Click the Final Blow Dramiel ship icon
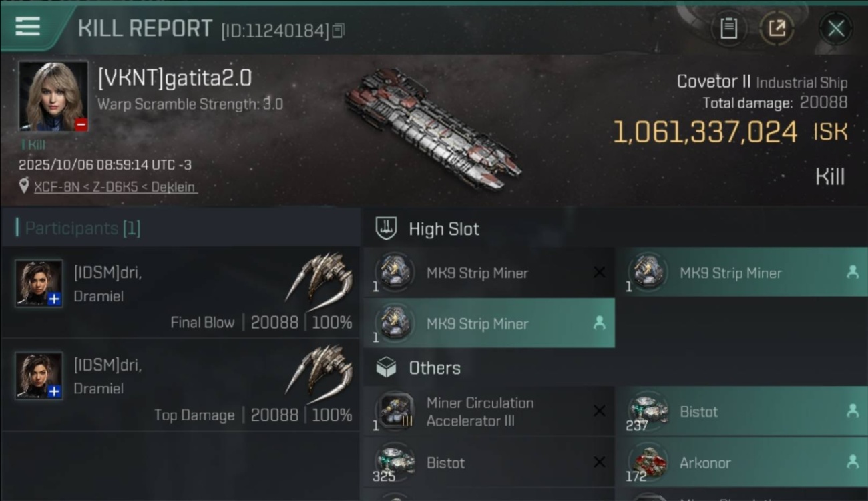Viewport: 868px width, 501px height. (x=320, y=277)
